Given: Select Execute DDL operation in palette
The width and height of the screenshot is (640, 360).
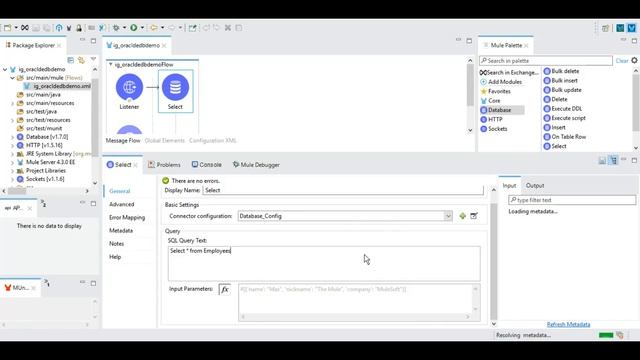Looking at the screenshot, I should coord(563,109).
